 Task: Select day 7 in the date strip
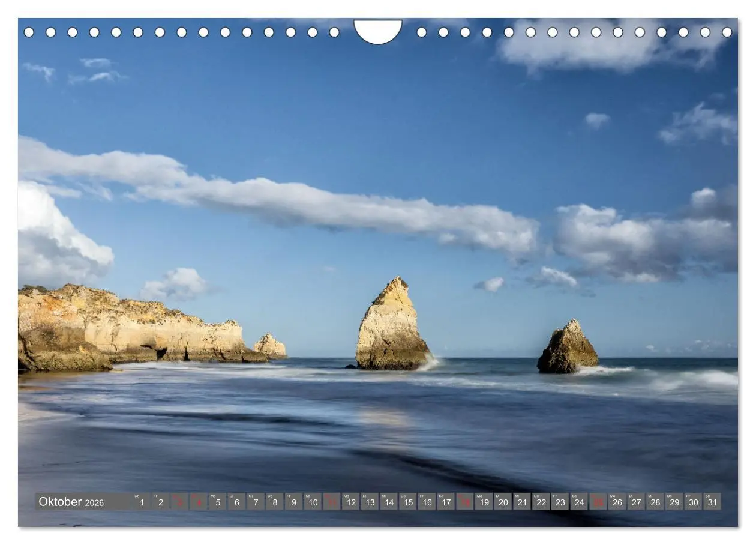pos(256,502)
